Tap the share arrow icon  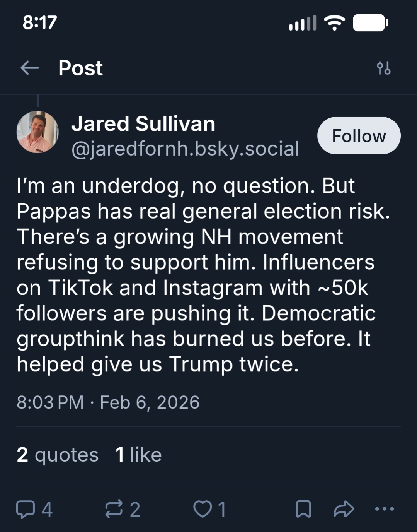pyautogui.click(x=344, y=509)
